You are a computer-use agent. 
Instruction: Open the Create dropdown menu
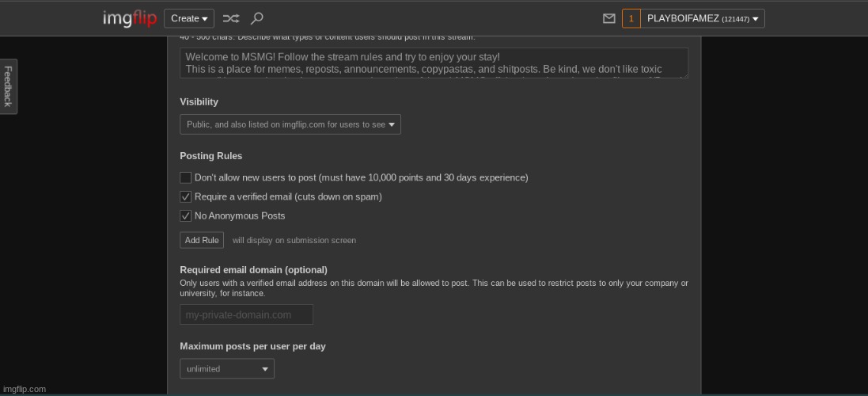pos(188,18)
